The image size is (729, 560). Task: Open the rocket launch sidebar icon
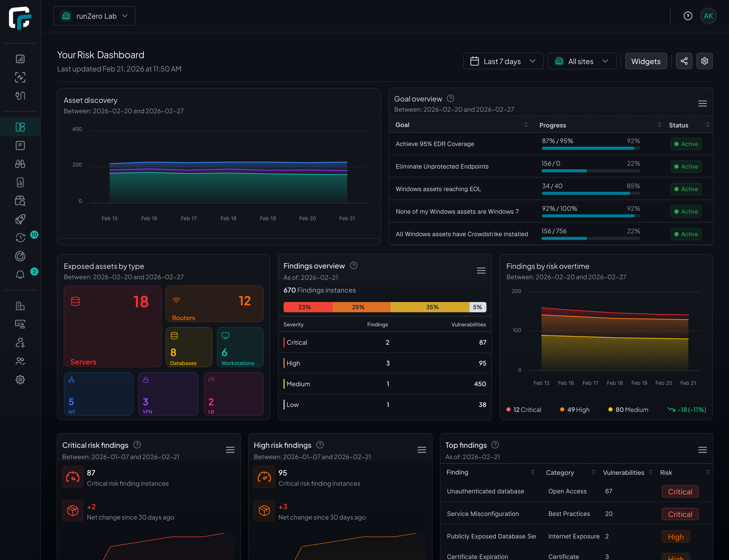[x=20, y=219]
